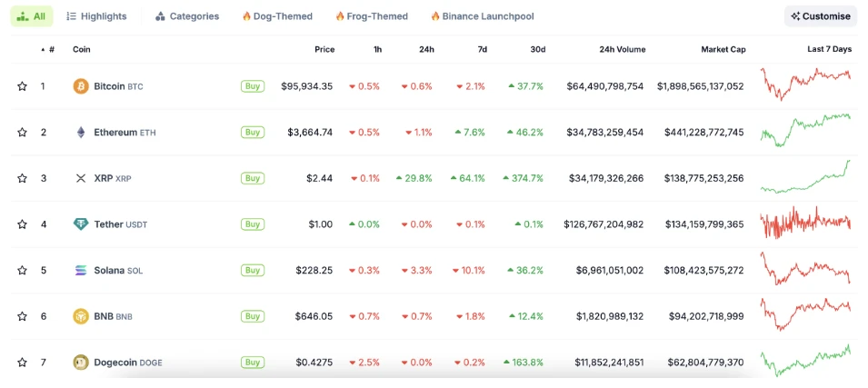This screenshot has width=868, height=388.
Task: Click BNB's price $646.05
Action: tap(314, 316)
